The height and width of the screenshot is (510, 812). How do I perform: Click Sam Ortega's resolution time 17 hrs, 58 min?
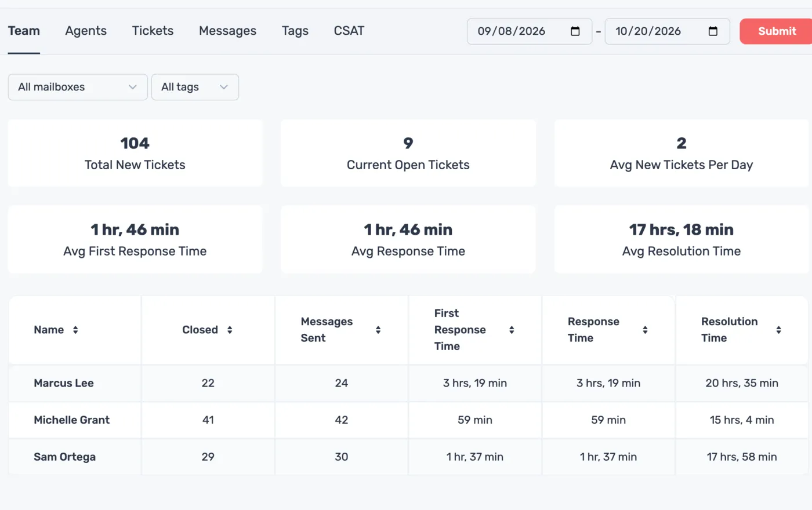pyautogui.click(x=742, y=457)
